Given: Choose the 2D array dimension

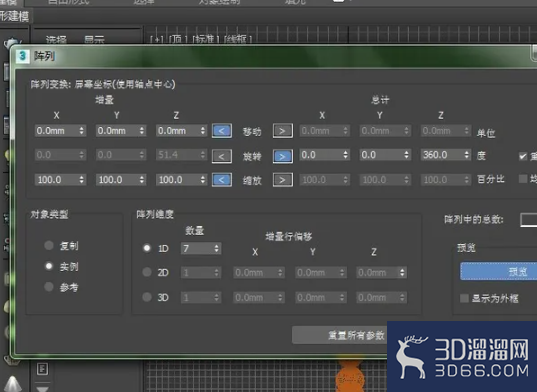Looking at the screenshot, I should coord(147,272).
